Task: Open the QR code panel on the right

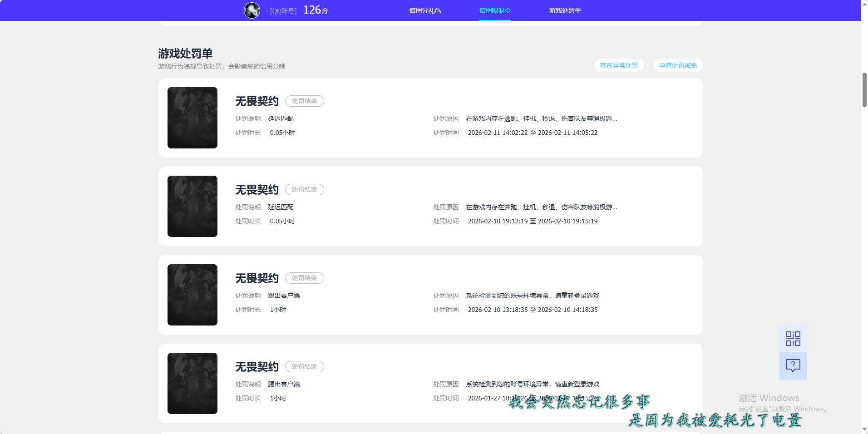Action: pos(792,338)
